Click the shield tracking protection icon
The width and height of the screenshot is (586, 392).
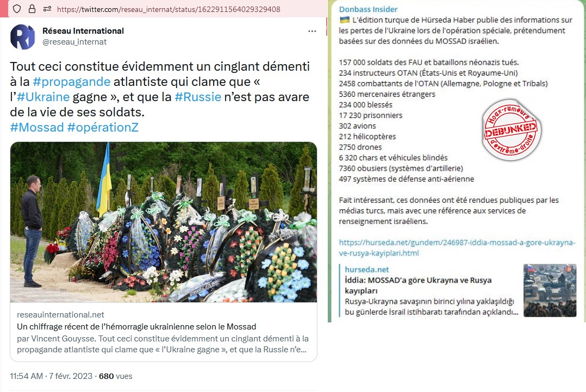(16, 9)
